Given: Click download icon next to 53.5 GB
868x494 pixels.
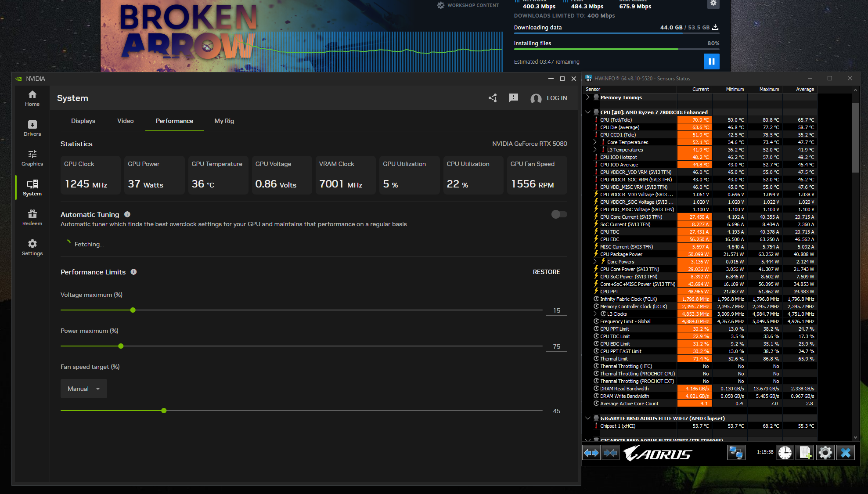Looking at the screenshot, I should click(x=715, y=27).
